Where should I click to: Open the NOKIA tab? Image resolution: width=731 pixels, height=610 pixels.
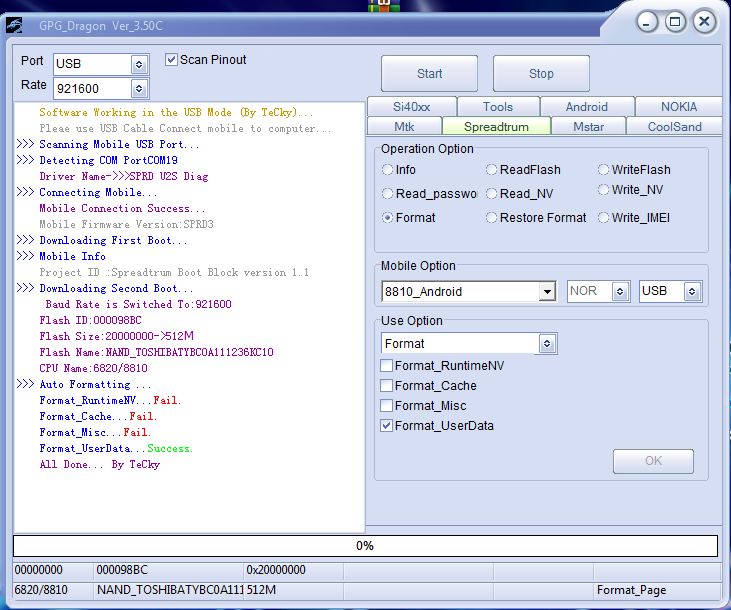679,107
